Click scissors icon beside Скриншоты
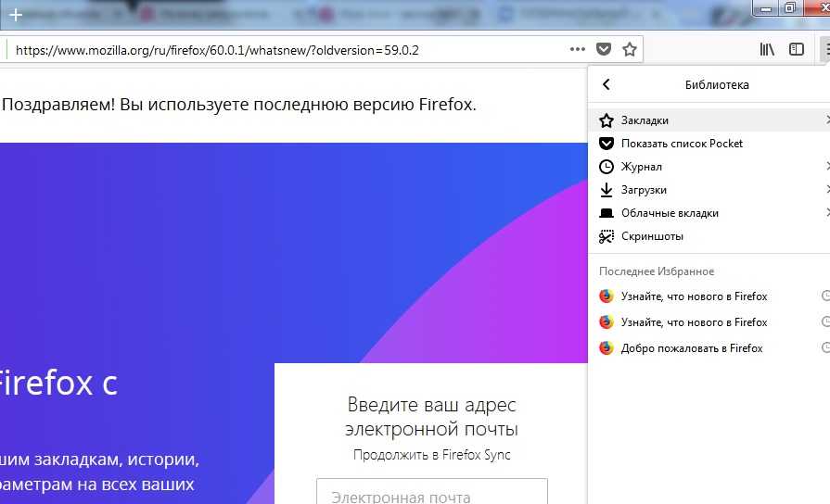Screen dimensions: 830x504 click(607, 236)
